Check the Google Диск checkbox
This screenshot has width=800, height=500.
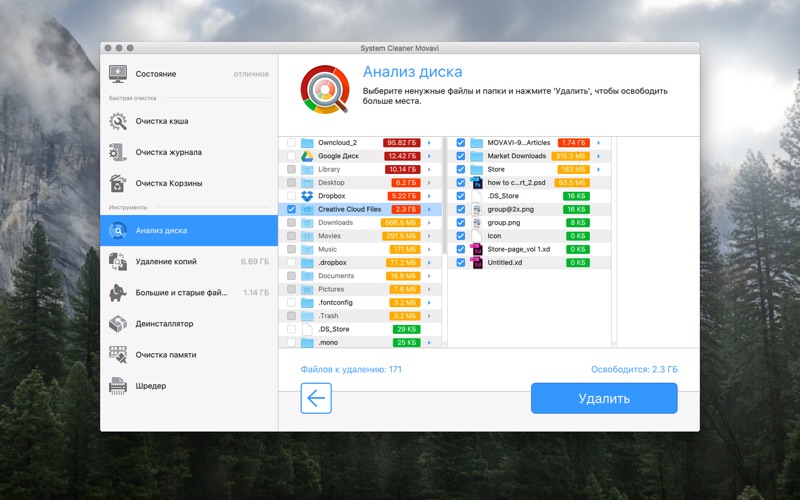pos(291,156)
